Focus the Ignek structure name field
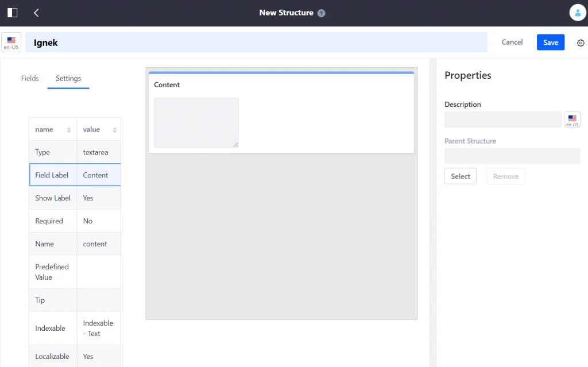 coord(257,43)
